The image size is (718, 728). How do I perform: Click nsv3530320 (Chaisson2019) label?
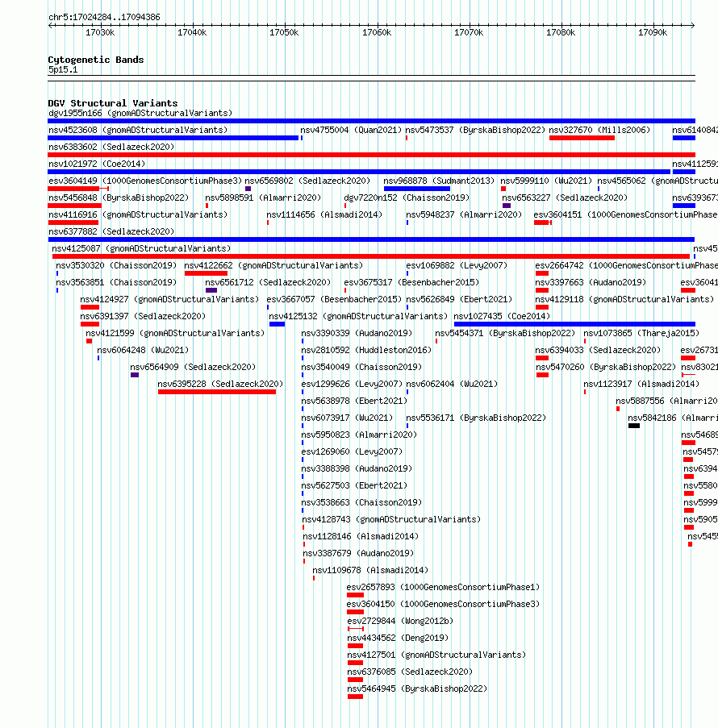[116, 265]
